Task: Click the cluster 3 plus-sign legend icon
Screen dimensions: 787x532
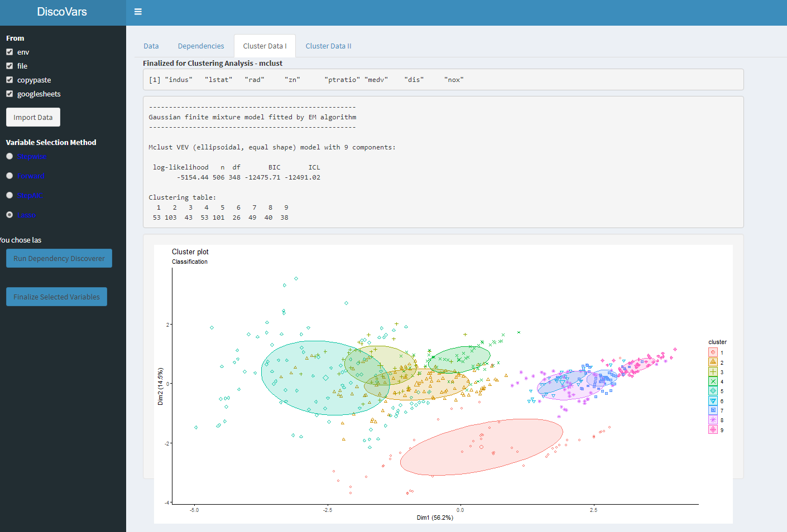Action: (713, 372)
